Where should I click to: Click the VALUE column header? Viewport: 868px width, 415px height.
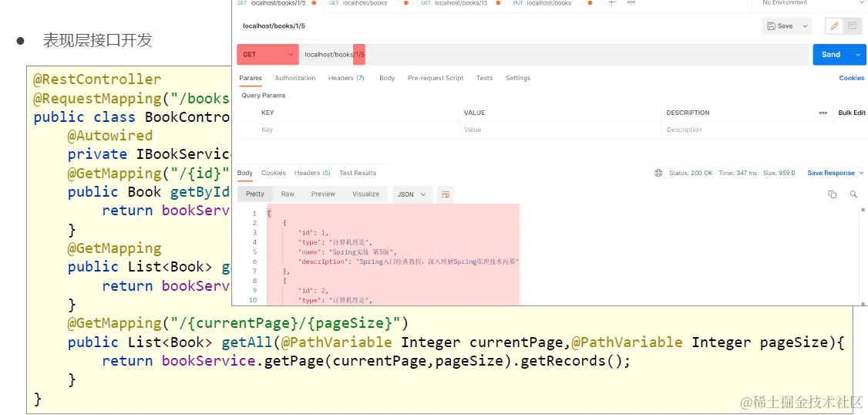[474, 113]
